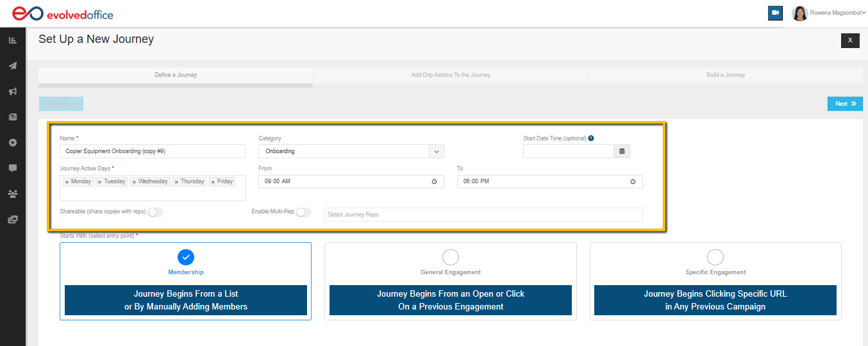The image size is (868, 346).
Task: Open the people group sidebar icon
Action: click(x=12, y=194)
